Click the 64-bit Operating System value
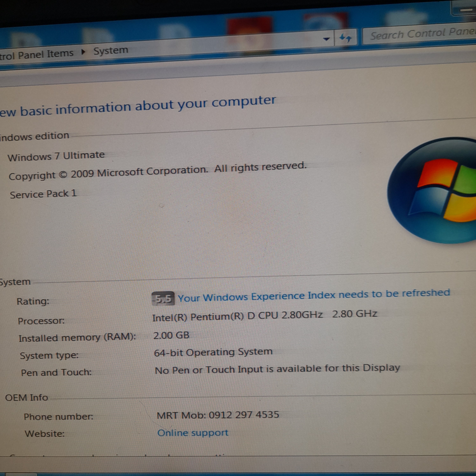This screenshot has height=476, width=476. [x=213, y=352]
